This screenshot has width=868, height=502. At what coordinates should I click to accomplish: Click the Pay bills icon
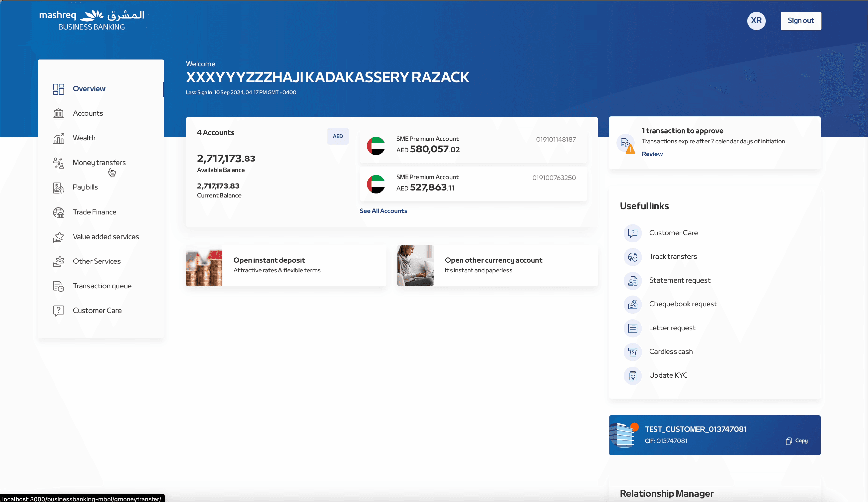(x=58, y=187)
